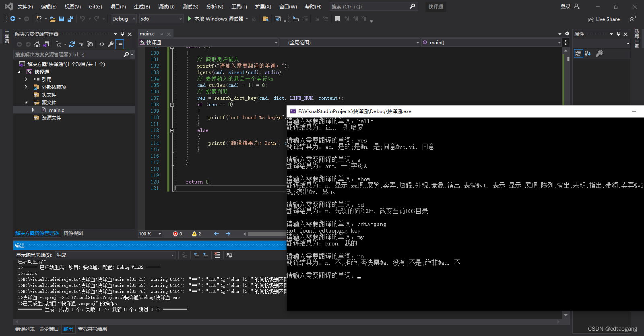The image size is (644, 336).
Task: Click the Sync refresh icon in Solution Explorer
Action: 72,44
